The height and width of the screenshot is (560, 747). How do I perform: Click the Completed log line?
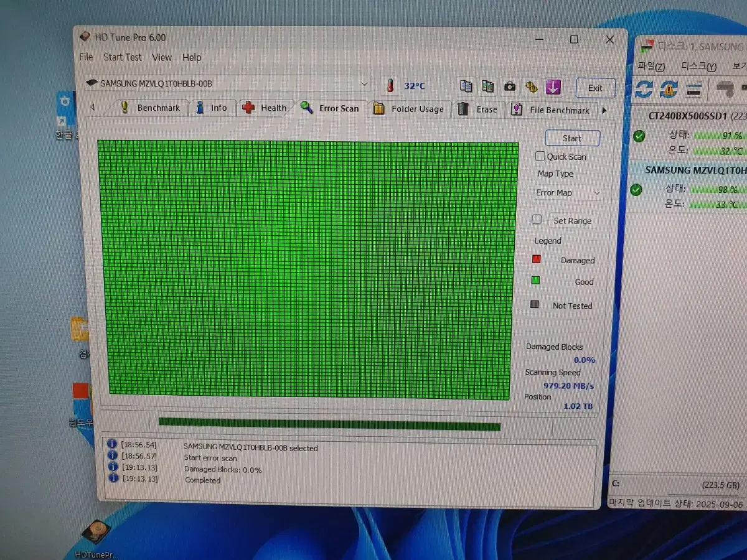pos(202,480)
